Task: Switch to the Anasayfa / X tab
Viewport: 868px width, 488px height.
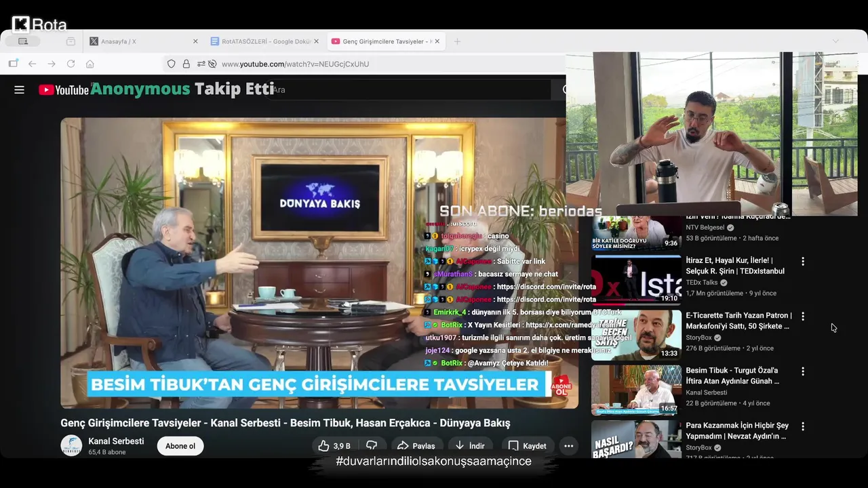Action: [144, 41]
